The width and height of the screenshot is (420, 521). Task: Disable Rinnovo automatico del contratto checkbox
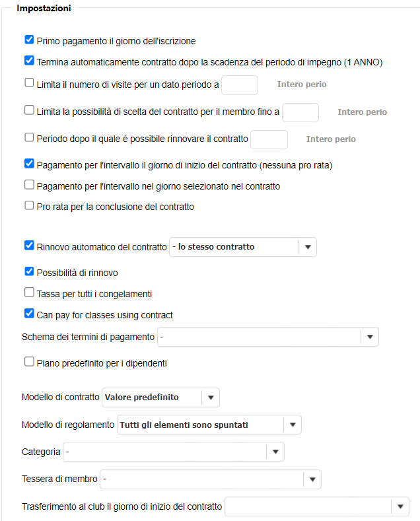(29, 246)
